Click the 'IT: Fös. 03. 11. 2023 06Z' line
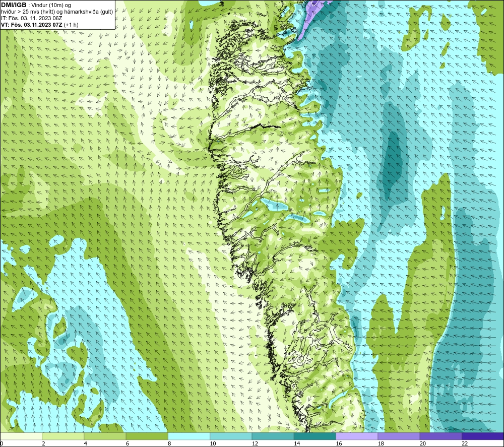504x447 pixels. tap(31, 18)
